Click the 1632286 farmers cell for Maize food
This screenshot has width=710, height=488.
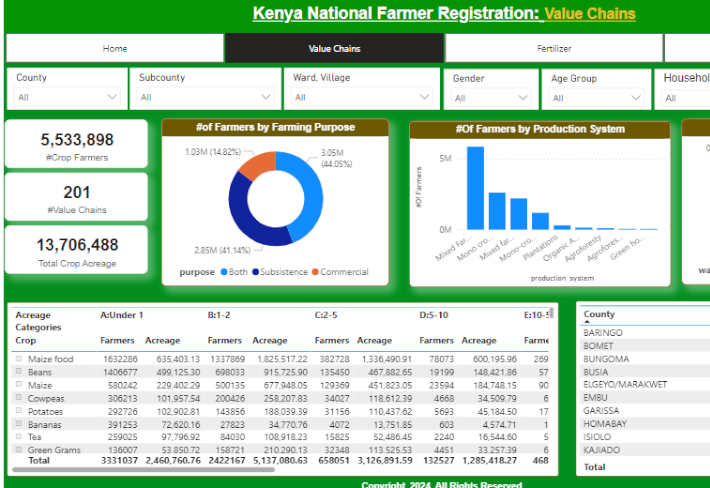(x=120, y=359)
